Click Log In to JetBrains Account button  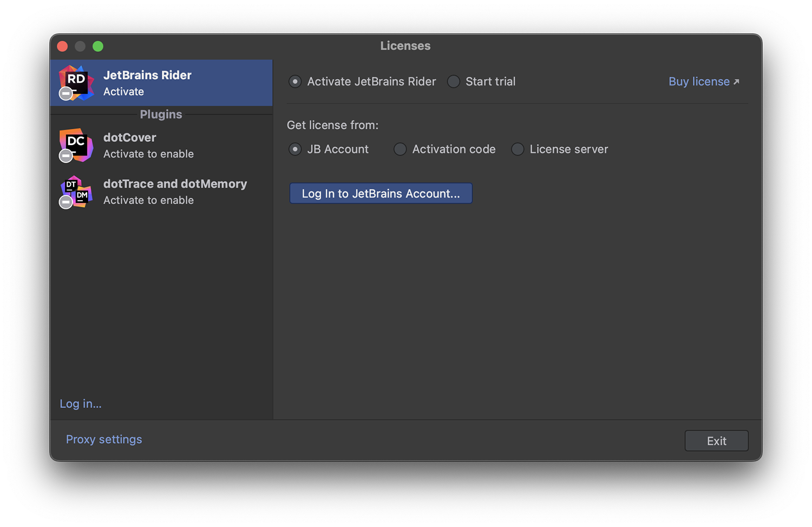[x=381, y=193]
